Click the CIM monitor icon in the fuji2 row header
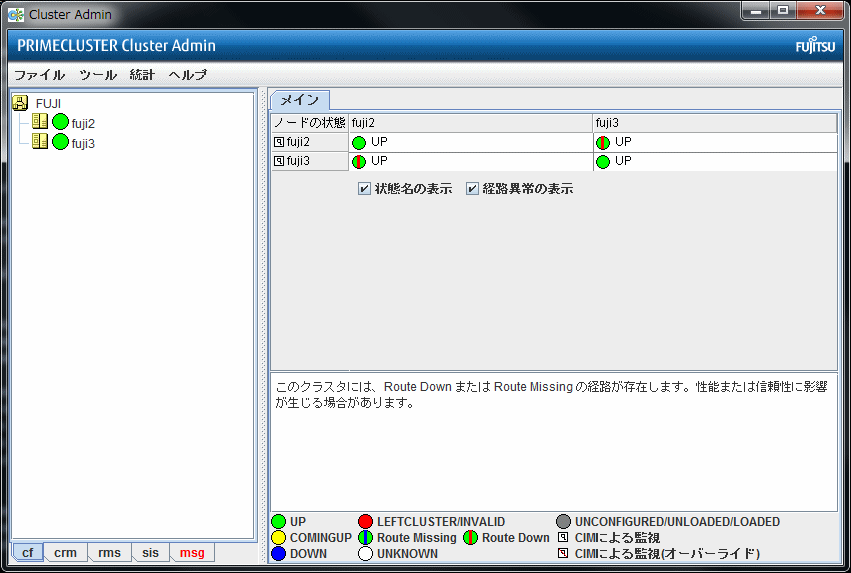Image resolution: width=851 pixels, height=573 pixels. tap(279, 142)
